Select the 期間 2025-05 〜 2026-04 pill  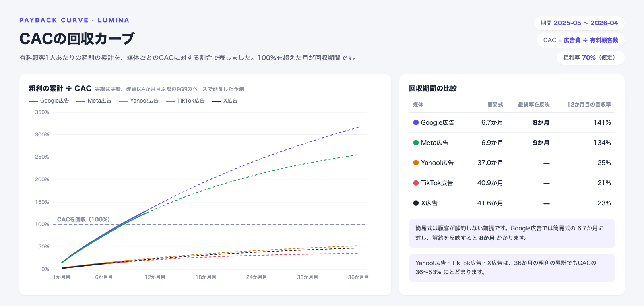pos(579,23)
